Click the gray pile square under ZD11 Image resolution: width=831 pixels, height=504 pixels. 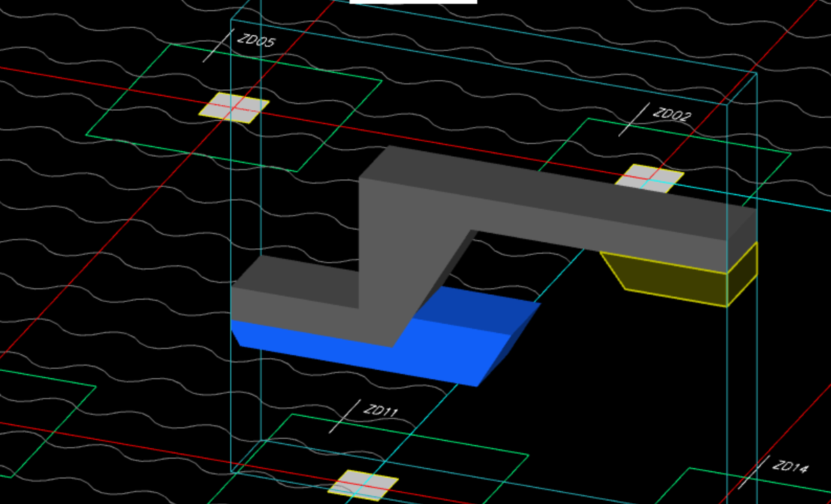tap(363, 485)
